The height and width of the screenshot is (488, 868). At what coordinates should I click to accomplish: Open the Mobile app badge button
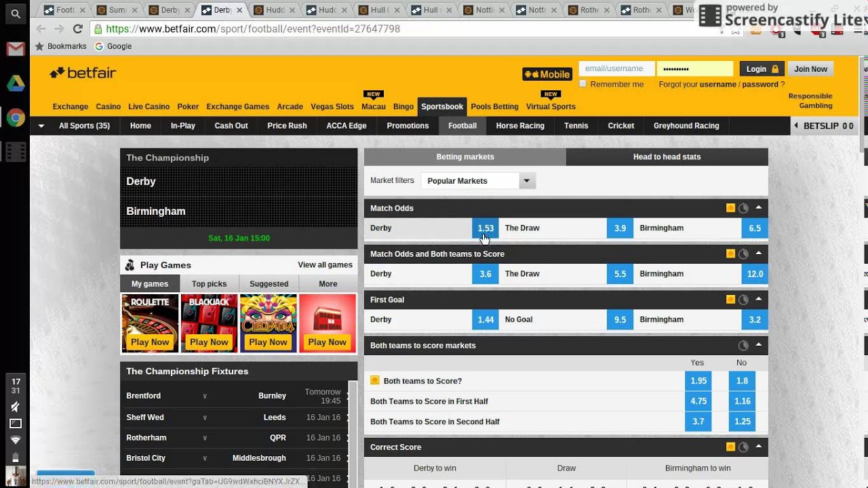pos(547,75)
